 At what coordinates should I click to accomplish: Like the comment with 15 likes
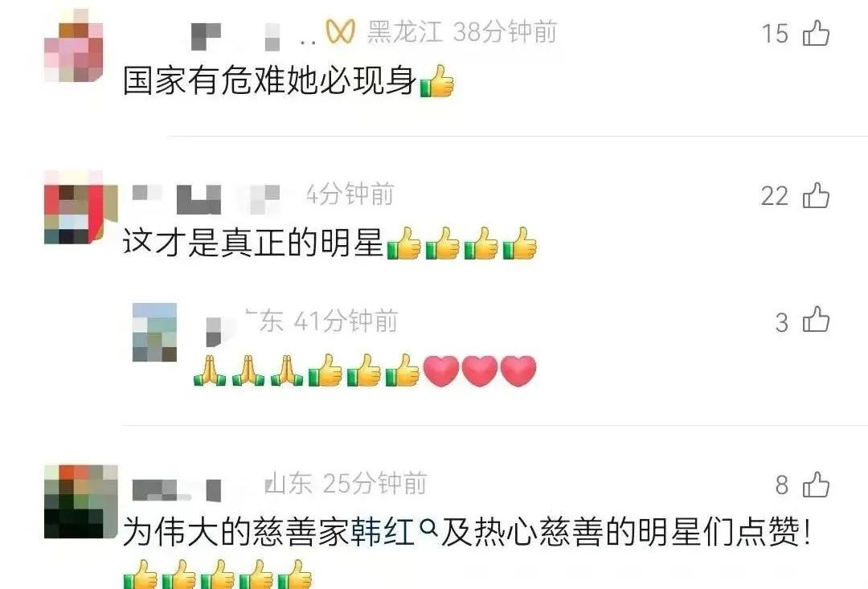click(x=816, y=33)
